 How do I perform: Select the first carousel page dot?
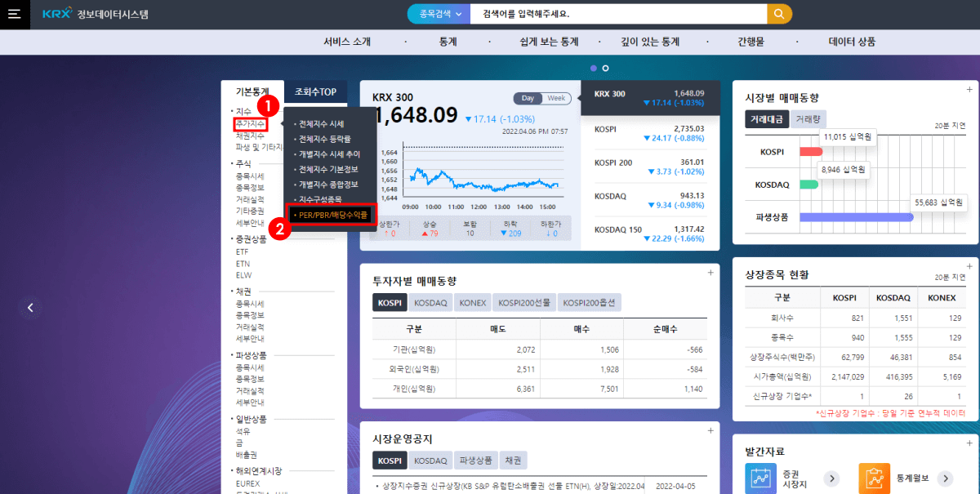click(x=594, y=69)
